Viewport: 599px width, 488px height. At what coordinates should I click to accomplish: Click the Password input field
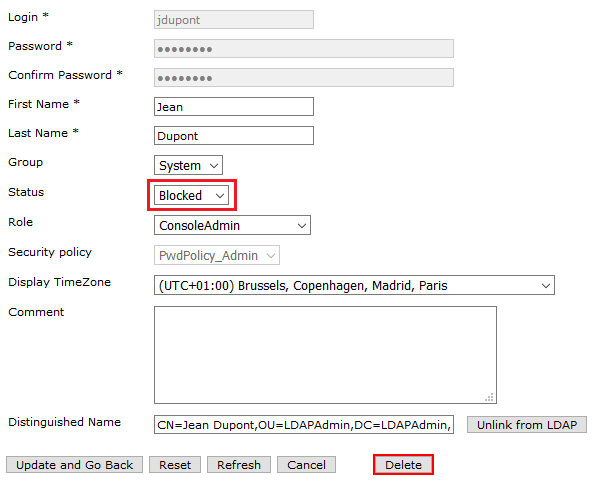(304, 49)
